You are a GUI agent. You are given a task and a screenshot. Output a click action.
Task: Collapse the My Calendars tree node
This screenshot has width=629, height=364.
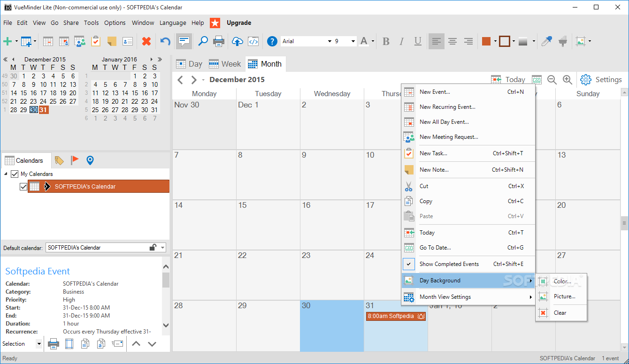[x=6, y=174]
